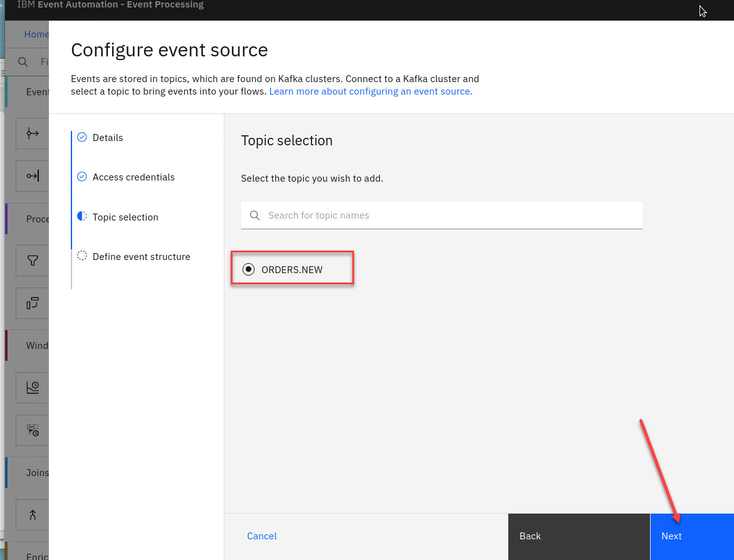This screenshot has width=734, height=560.
Task: Select the transform node icon in palette
Action: (33, 303)
